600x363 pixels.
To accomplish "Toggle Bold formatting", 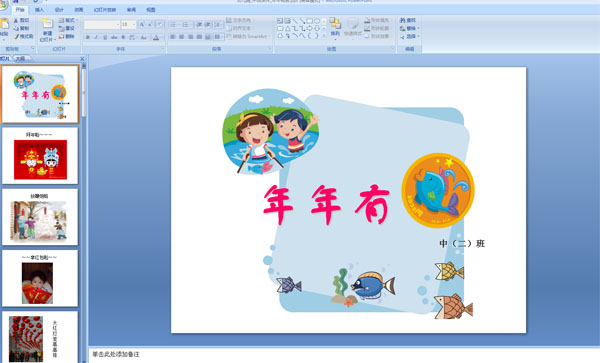I will (88, 37).
